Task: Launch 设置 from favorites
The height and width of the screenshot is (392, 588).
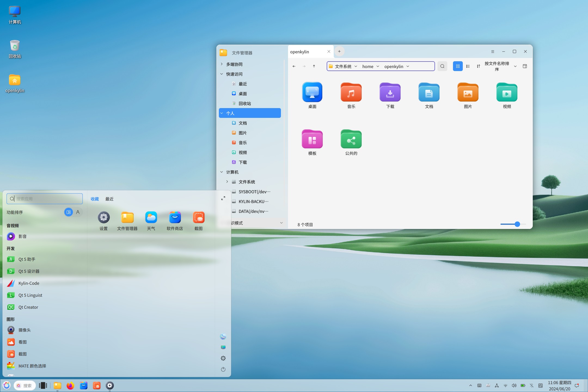Action: 104,221
